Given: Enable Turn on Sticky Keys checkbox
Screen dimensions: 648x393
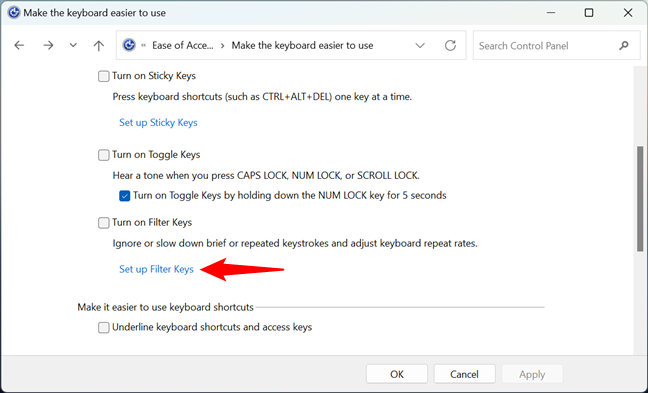Looking at the screenshot, I should 103,76.
